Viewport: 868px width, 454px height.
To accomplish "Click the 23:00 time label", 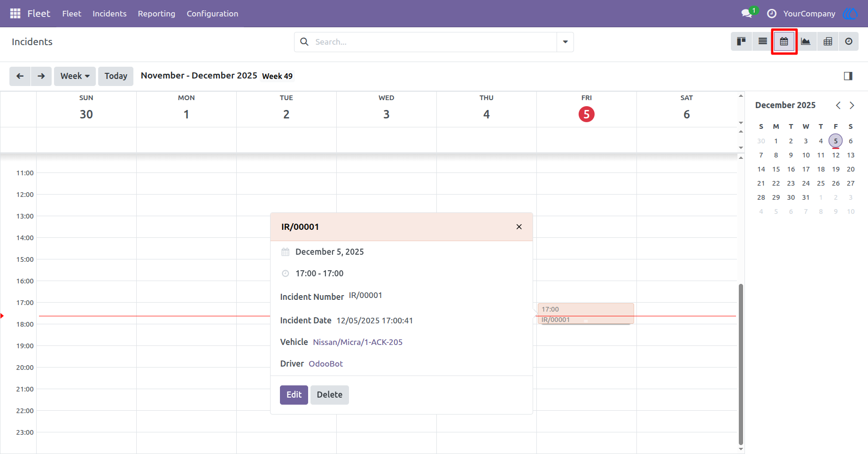I will click(25, 432).
